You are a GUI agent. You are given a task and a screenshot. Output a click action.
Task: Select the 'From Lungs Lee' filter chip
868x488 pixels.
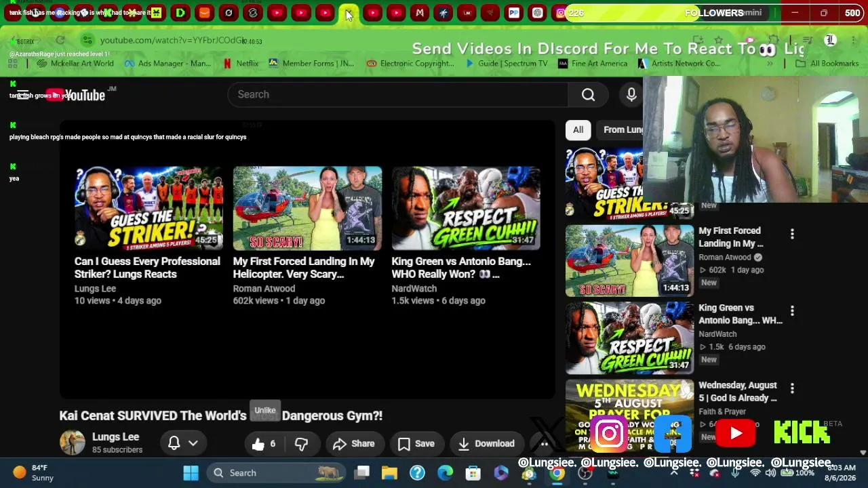tap(623, 129)
